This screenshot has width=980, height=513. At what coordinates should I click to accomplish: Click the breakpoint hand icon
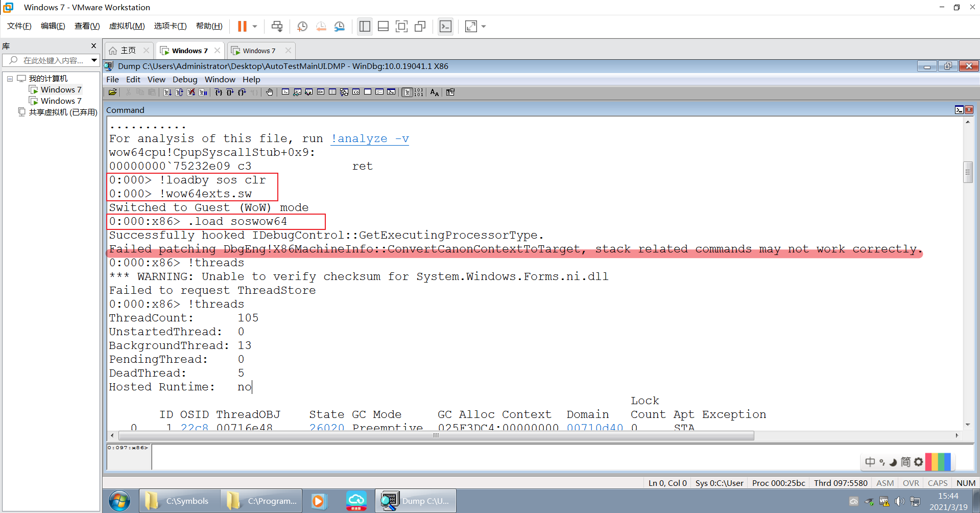tap(270, 92)
